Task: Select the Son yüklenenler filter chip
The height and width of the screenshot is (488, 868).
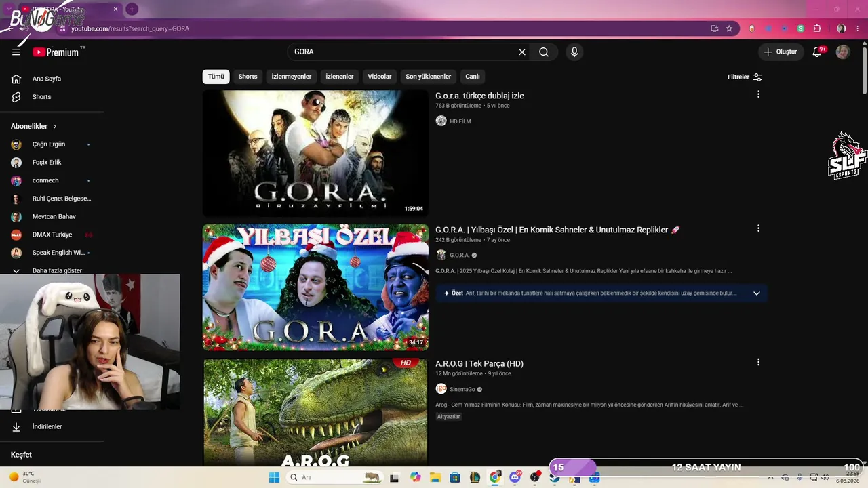Action: tap(428, 77)
